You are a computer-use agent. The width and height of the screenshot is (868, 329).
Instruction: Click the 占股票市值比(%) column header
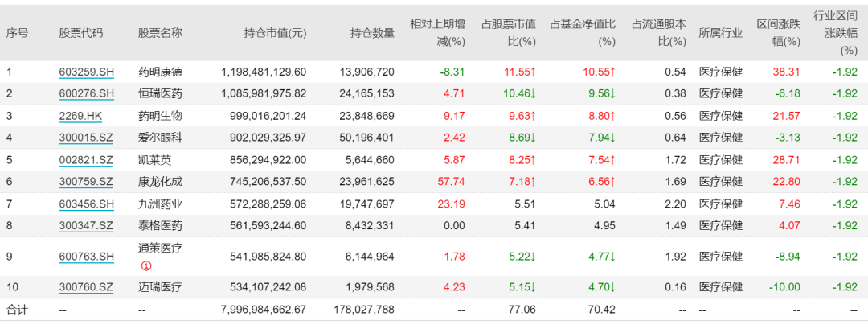pos(508,33)
